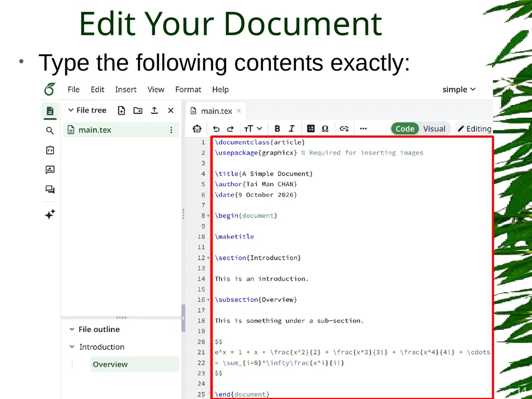Insert a symbol with Omega icon
The image size is (532, 399).
click(x=325, y=129)
